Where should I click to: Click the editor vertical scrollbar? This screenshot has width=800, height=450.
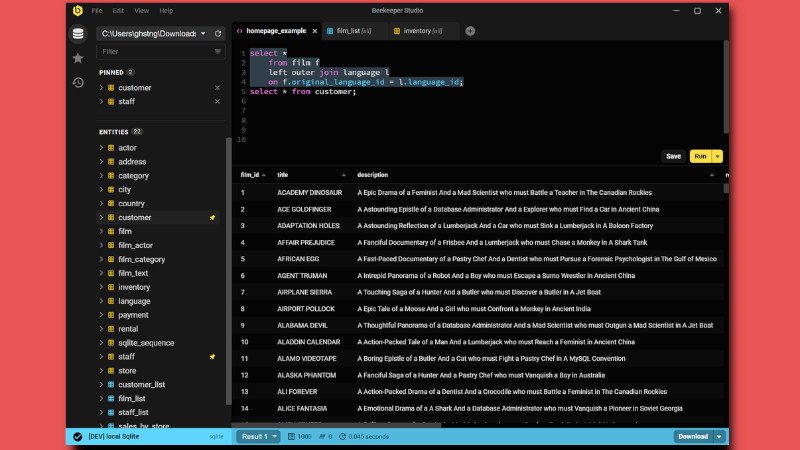coord(726,87)
